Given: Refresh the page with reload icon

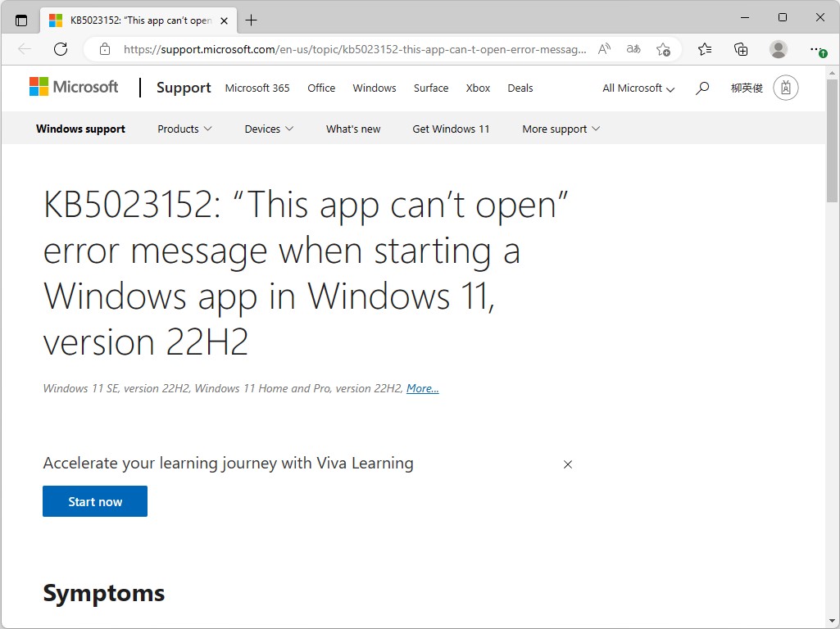Looking at the screenshot, I should coord(61,49).
